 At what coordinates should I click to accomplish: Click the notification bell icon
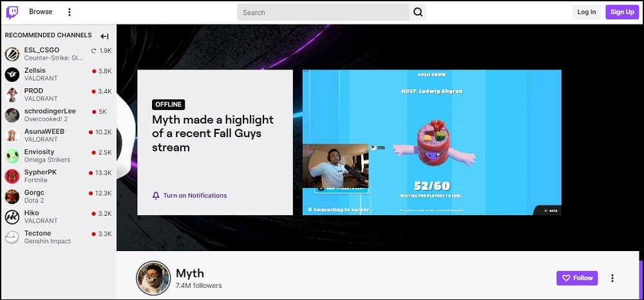pyautogui.click(x=156, y=196)
